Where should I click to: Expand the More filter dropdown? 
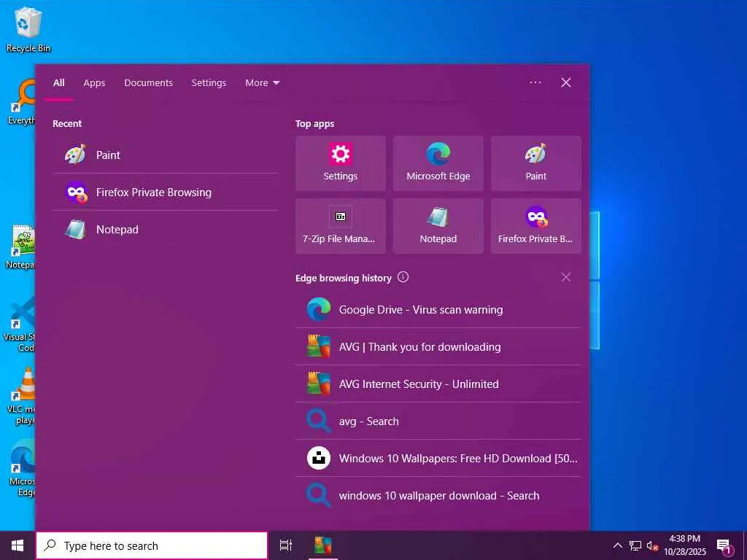(x=263, y=83)
